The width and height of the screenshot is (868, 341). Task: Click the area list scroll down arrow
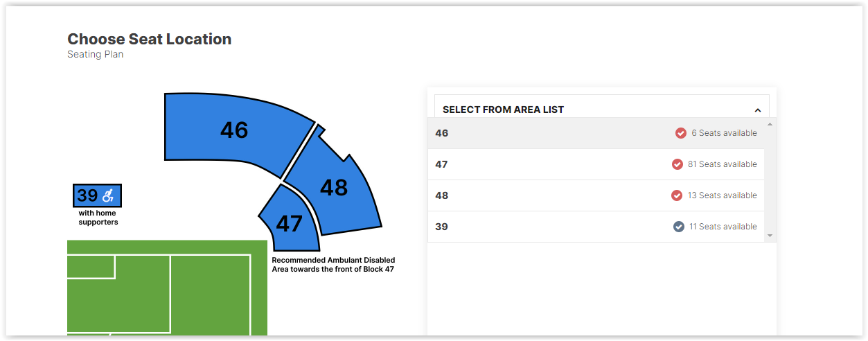click(770, 236)
